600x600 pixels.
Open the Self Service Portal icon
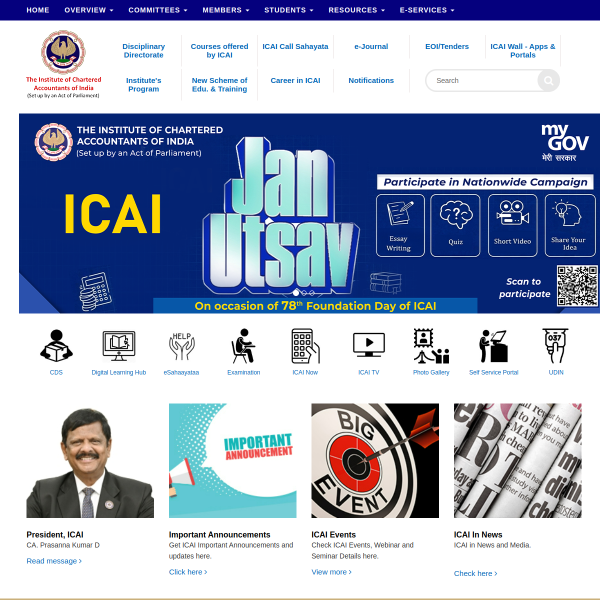(x=493, y=346)
